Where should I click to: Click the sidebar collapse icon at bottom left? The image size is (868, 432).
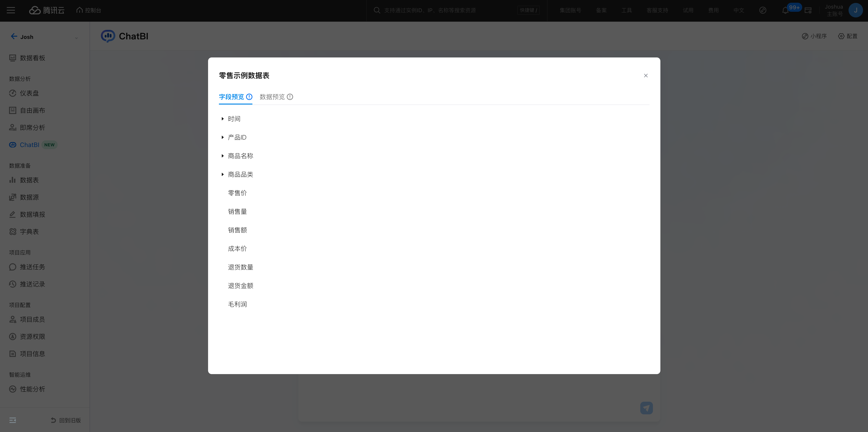tap(13, 420)
